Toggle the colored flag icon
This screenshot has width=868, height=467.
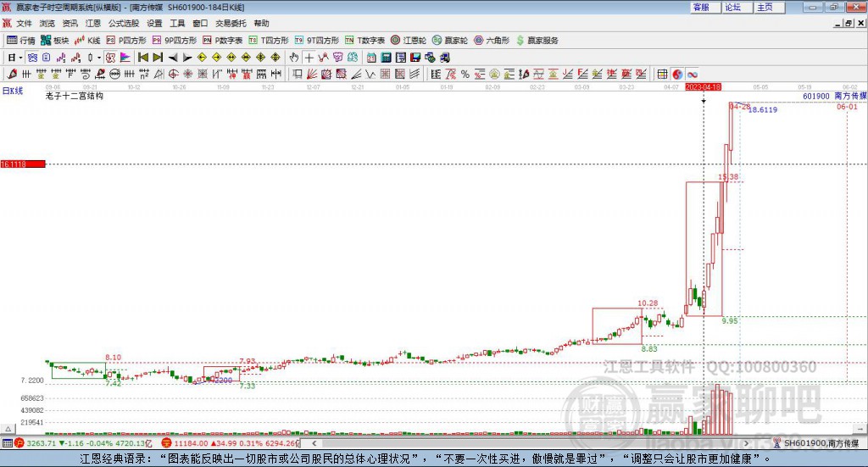125,58
